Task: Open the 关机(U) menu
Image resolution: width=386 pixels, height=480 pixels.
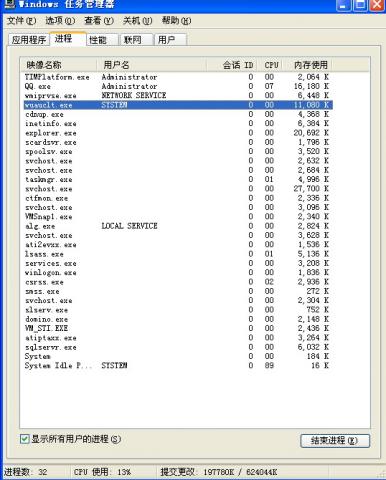Action: click(137, 21)
